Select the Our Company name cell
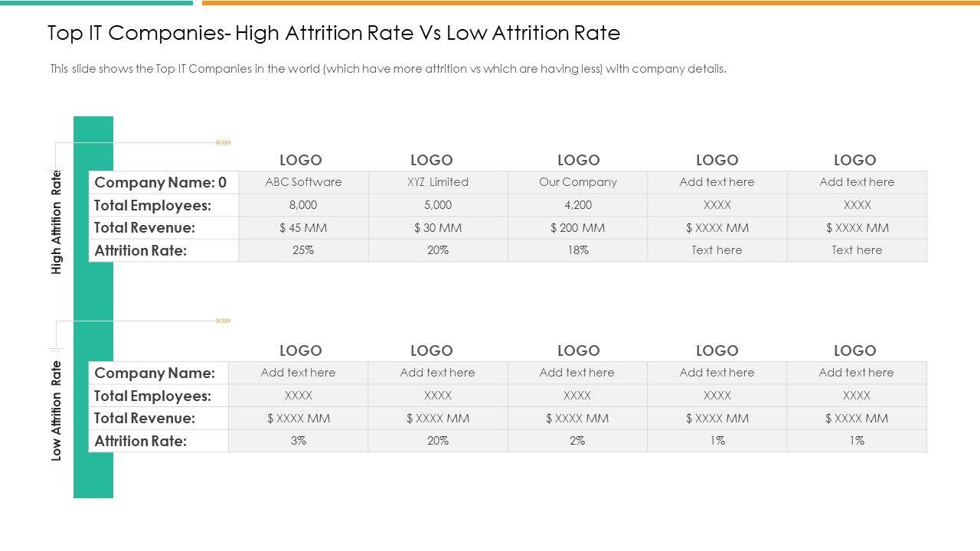Screen dimensions: 980x551 [578, 182]
